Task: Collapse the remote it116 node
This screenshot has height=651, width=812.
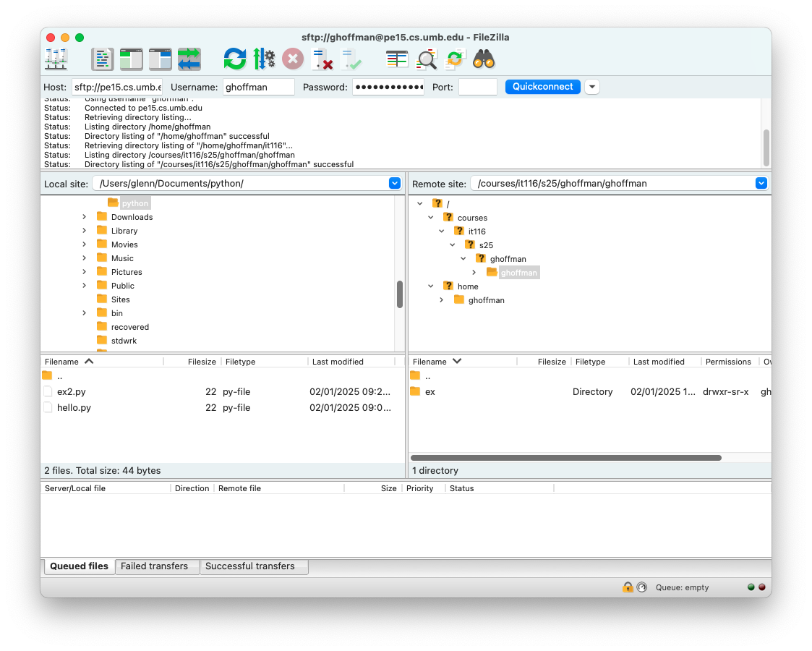Action: (442, 231)
